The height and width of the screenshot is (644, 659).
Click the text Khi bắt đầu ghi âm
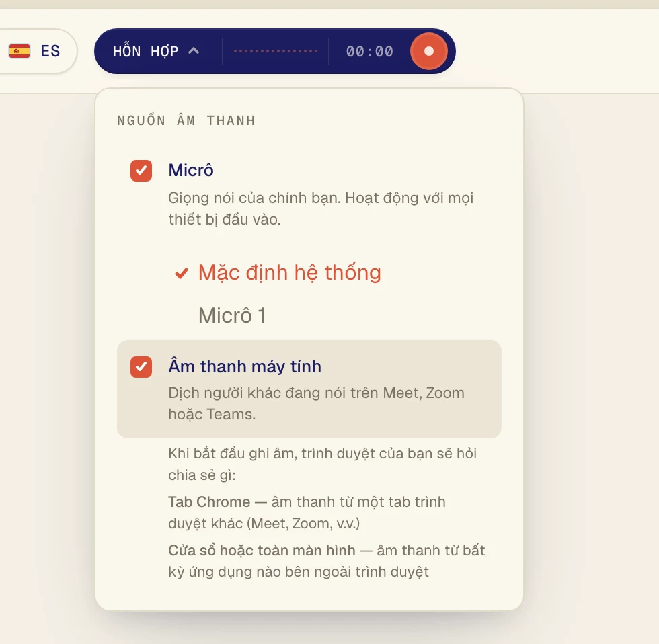pos(231,454)
